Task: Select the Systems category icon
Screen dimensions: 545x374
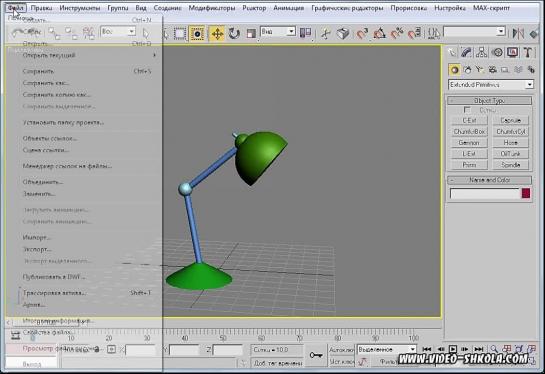Action: point(531,70)
